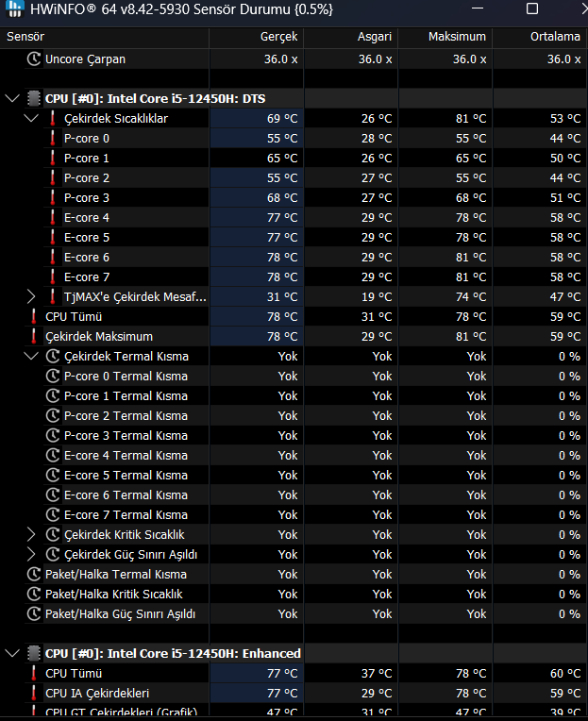Click thermometer icon of Çekirdek Maksimum
588x721 pixels.
pyautogui.click(x=34, y=336)
